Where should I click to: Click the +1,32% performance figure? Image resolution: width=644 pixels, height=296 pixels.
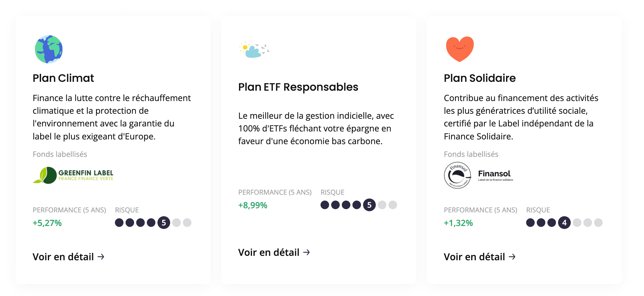(x=458, y=223)
